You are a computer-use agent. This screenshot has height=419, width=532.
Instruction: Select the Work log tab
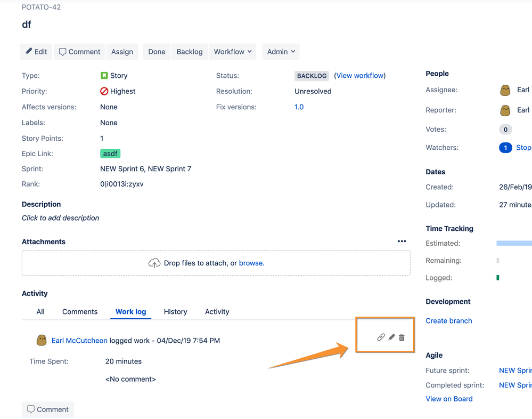tap(130, 312)
